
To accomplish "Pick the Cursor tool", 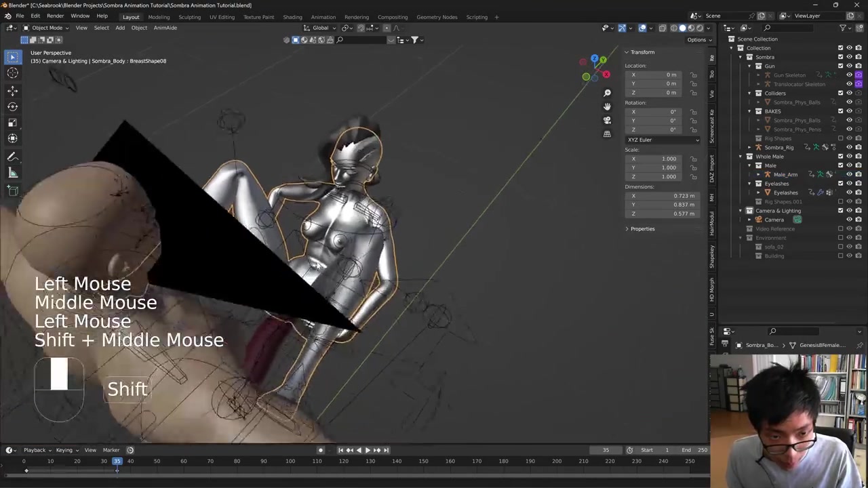I will pos(12,73).
